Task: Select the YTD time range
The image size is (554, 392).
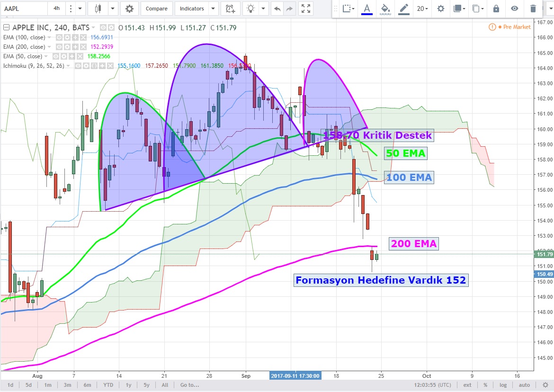Action: [108, 385]
